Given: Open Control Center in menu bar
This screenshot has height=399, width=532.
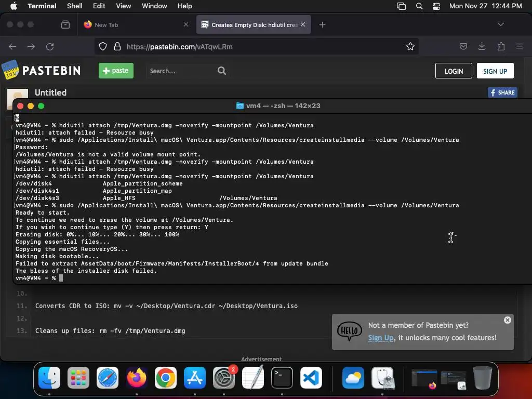Looking at the screenshot, I should (x=436, y=6).
